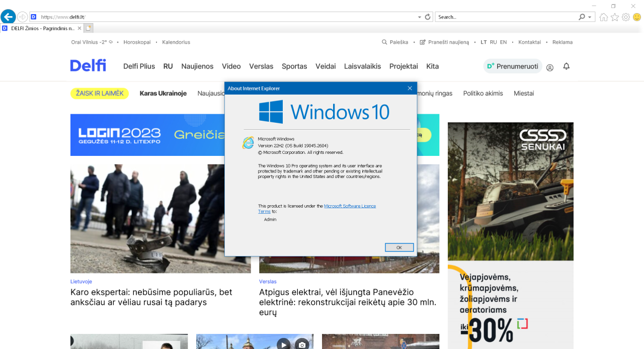Screen dimensions: 644x349
Task: Click the Delfi logo
Action: click(88, 65)
